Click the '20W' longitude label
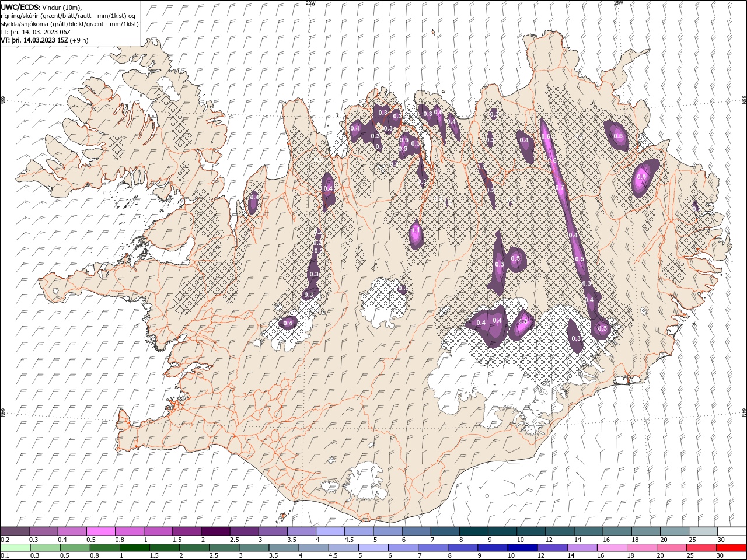Viewport: 747px width, 560px height. 310,3
